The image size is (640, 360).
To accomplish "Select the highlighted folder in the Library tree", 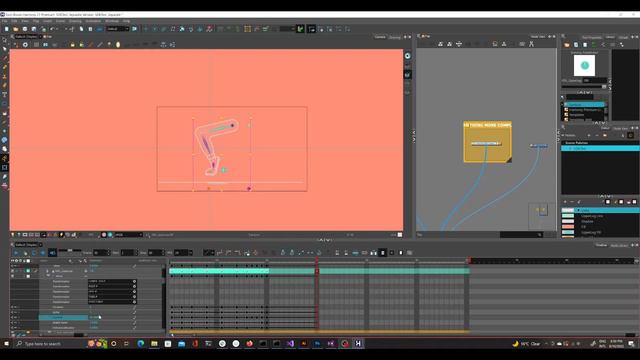I will (x=585, y=105).
